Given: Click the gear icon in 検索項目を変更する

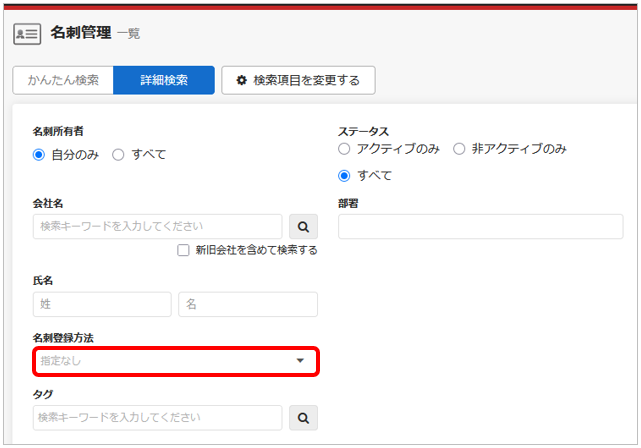Looking at the screenshot, I should pos(241,80).
